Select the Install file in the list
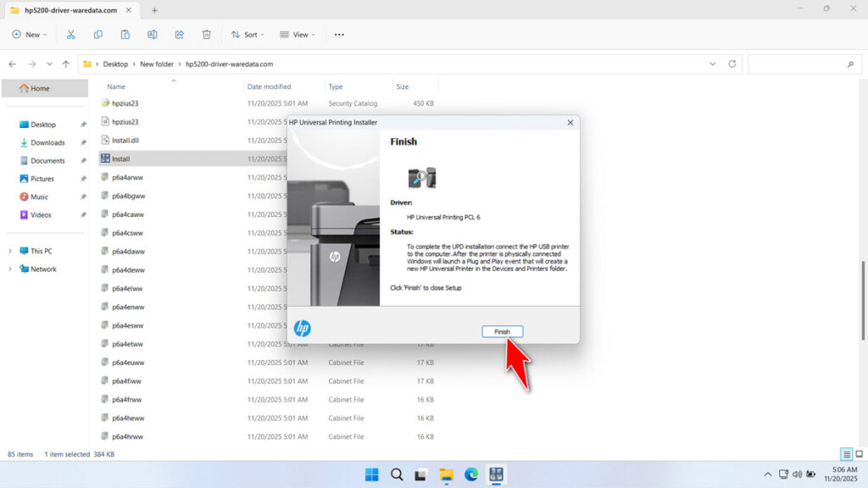Screen dimensions: 868x488 [120, 158]
